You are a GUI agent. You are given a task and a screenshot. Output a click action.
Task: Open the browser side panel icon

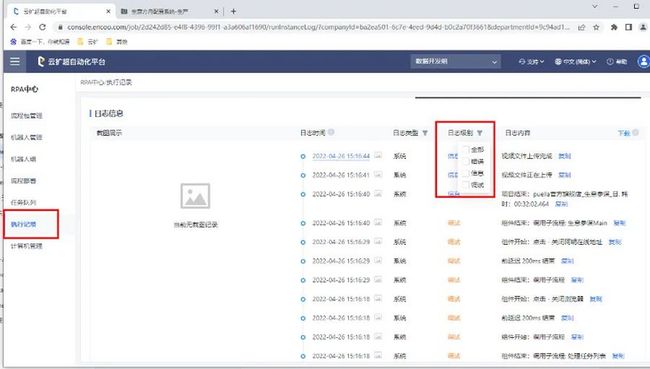(628, 27)
